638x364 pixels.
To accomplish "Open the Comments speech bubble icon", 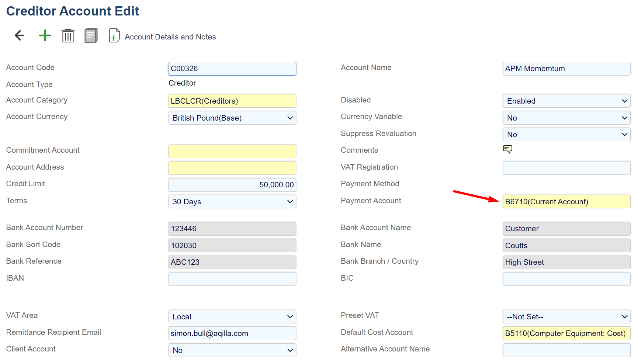I will [x=507, y=149].
